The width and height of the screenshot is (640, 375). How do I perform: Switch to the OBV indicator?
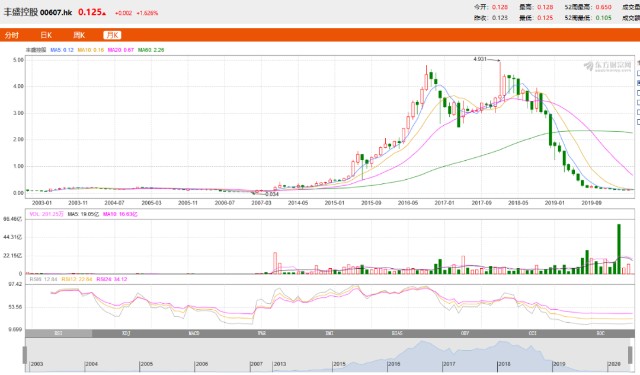coord(465,333)
